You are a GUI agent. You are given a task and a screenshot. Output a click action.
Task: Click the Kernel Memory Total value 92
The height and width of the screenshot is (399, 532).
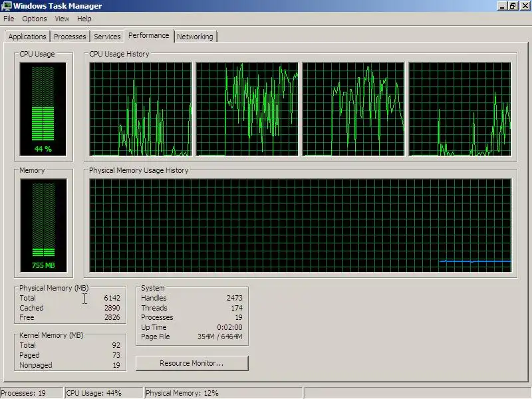[x=116, y=345]
